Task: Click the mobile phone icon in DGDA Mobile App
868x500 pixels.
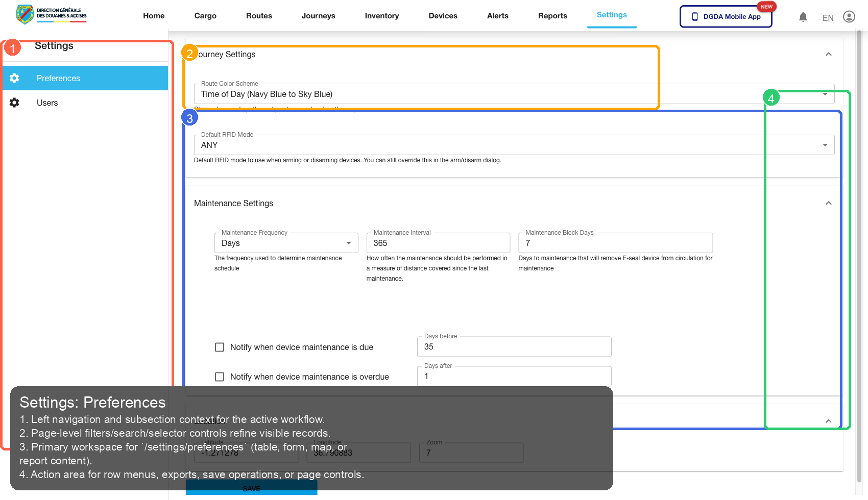Action: [x=694, y=16]
